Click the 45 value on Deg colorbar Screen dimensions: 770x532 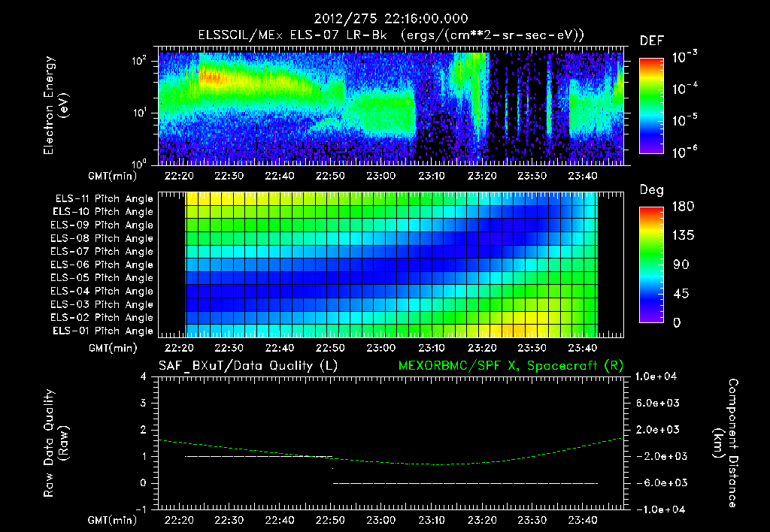681,294
